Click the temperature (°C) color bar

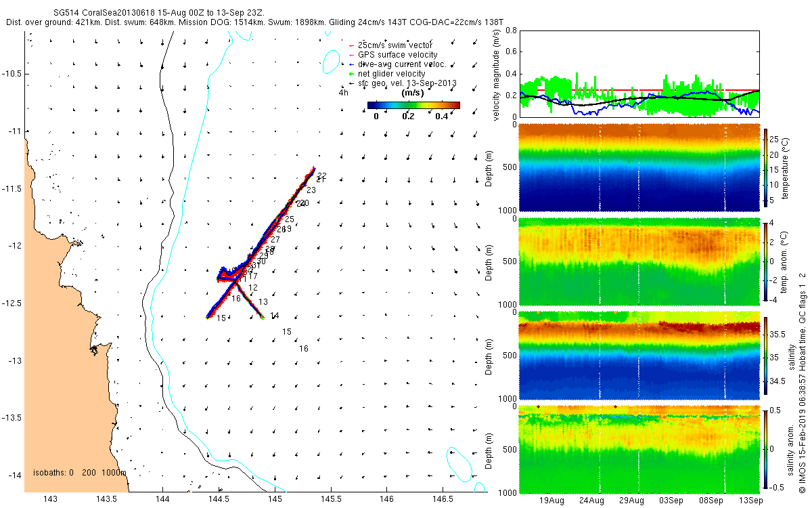(766, 167)
